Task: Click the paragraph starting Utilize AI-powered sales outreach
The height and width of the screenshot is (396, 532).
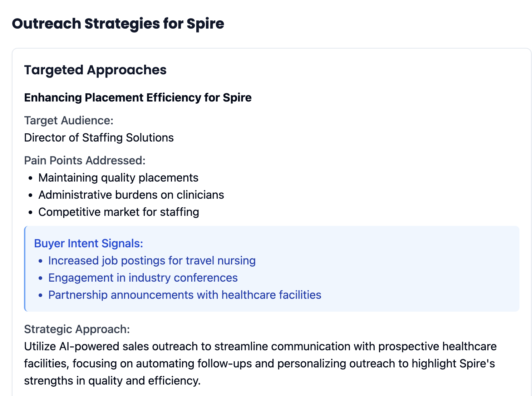Action: point(260,363)
